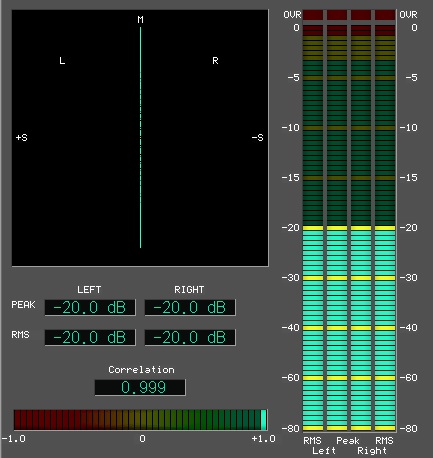
Task: Click the 'M' mid label in vectorscope
Action: click(140, 20)
